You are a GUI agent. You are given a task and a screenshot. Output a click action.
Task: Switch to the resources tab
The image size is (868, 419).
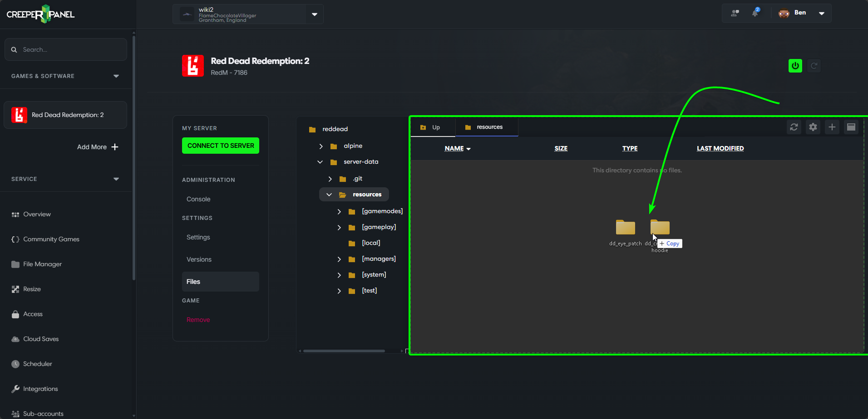pos(487,127)
